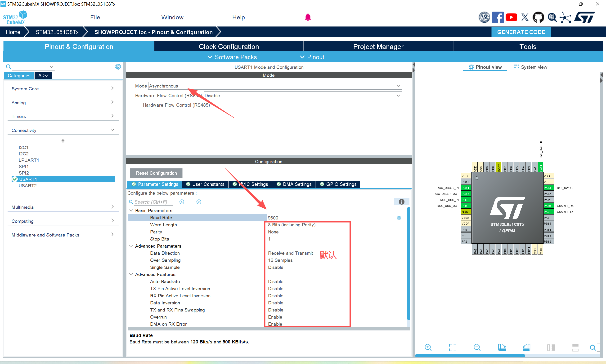Zoom out of the pinout view

tap(477, 347)
